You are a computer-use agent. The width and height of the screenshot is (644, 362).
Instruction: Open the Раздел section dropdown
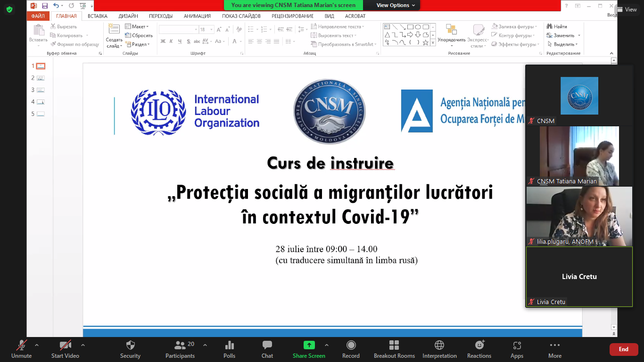point(138,44)
